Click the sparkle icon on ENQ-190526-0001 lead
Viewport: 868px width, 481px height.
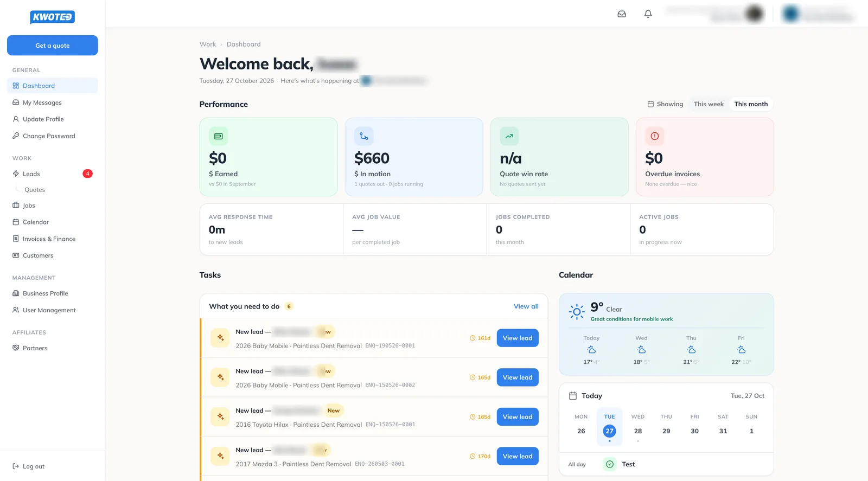point(220,338)
